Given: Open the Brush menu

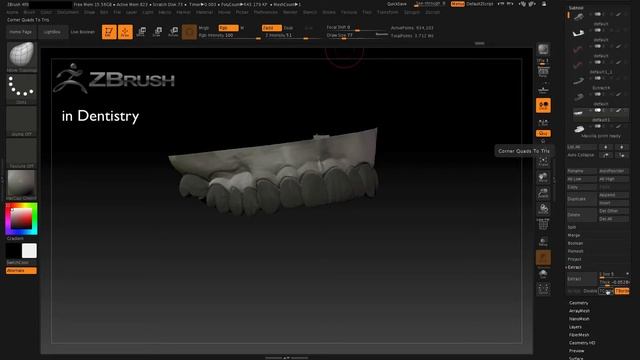Looking at the screenshot, I should pos(29,12).
